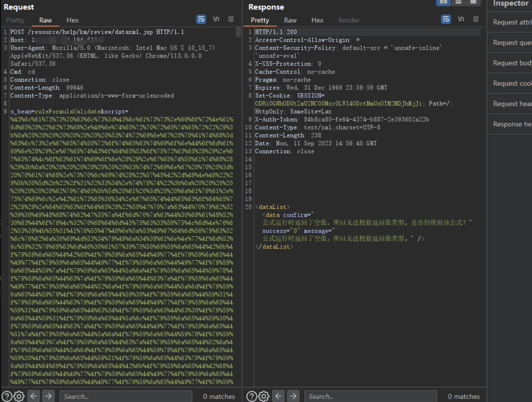This screenshot has width=532, height=402.
Task: Expand the Request attributes section in the Inspector
Action: pos(510,22)
